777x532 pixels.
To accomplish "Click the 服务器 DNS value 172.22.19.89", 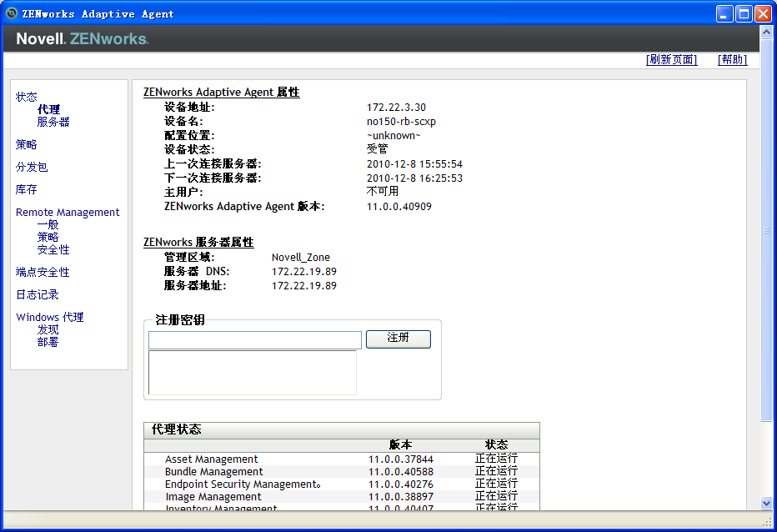I will (x=304, y=272).
